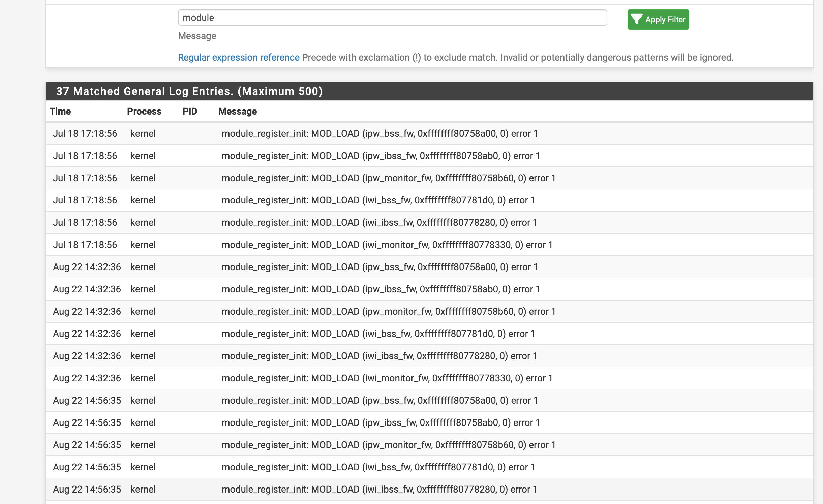Click the funnel icon on Apply Filter
Viewport: 823px width, 504px height.
click(636, 20)
